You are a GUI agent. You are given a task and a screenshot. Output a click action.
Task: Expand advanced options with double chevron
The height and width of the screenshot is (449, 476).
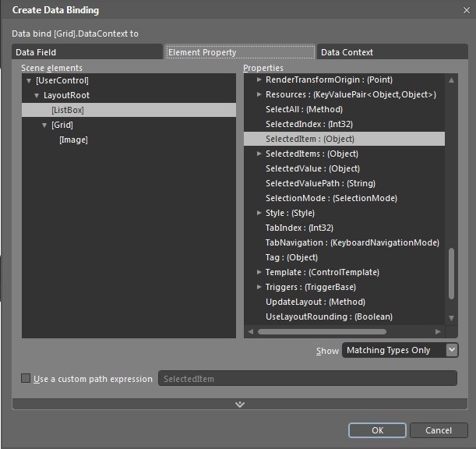pyautogui.click(x=240, y=404)
